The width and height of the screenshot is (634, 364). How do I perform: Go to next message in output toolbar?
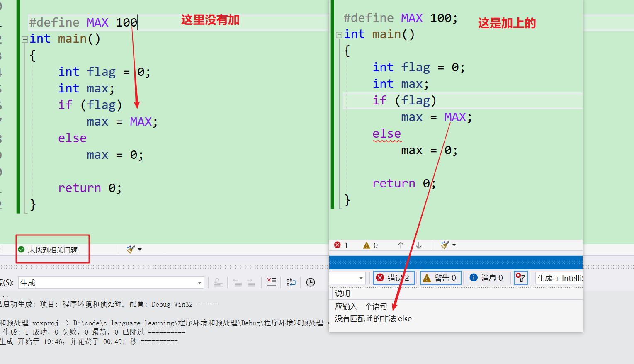(251, 283)
